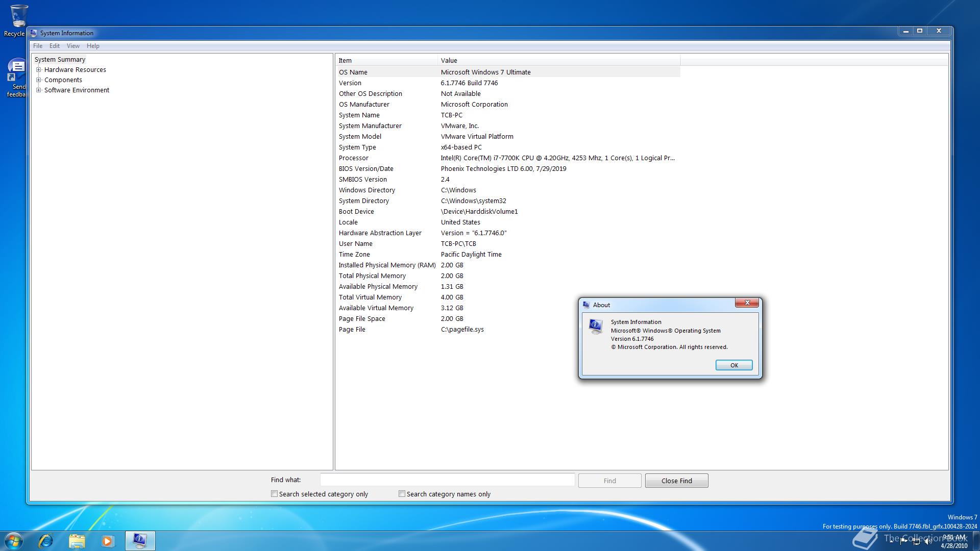980x551 pixels.
Task: Open the File menu
Action: (x=38, y=46)
